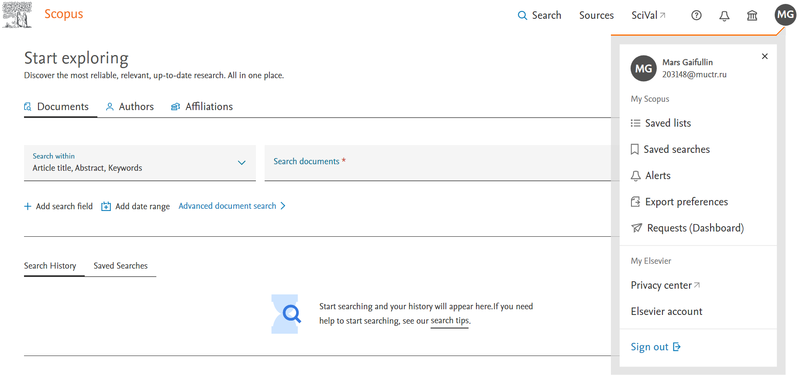This screenshot has width=800, height=387.
Task: Click the Affiliations icon
Action: [176, 107]
